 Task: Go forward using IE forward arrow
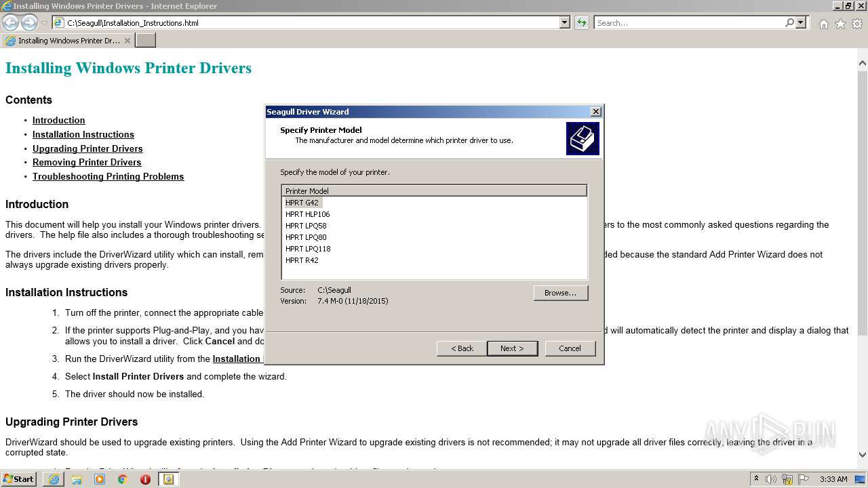[x=29, y=22]
